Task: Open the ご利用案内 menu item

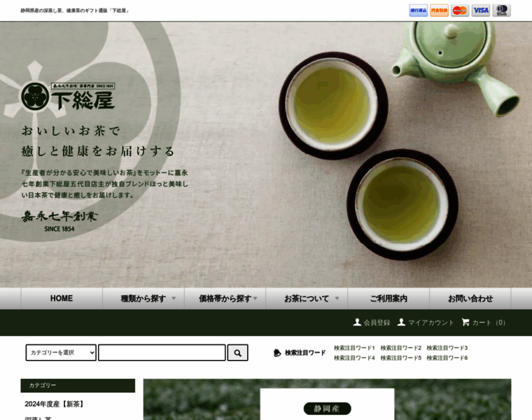Action: 388,298
